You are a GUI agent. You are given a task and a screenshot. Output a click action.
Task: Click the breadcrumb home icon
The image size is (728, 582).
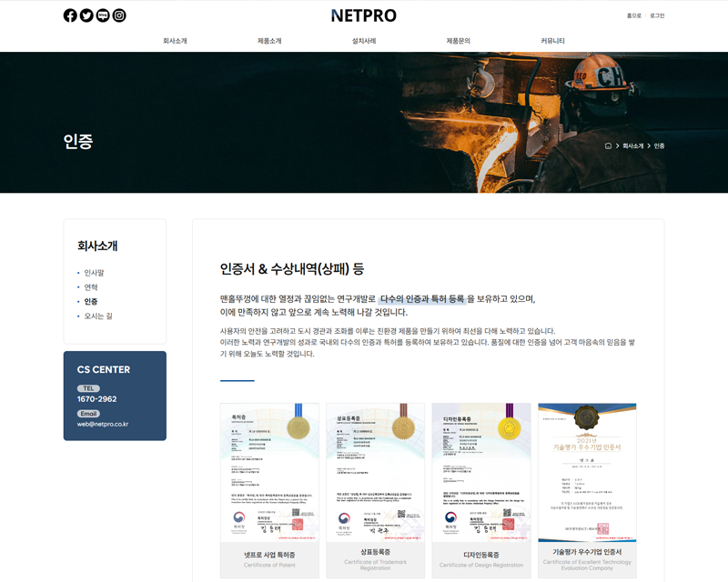tap(608, 145)
